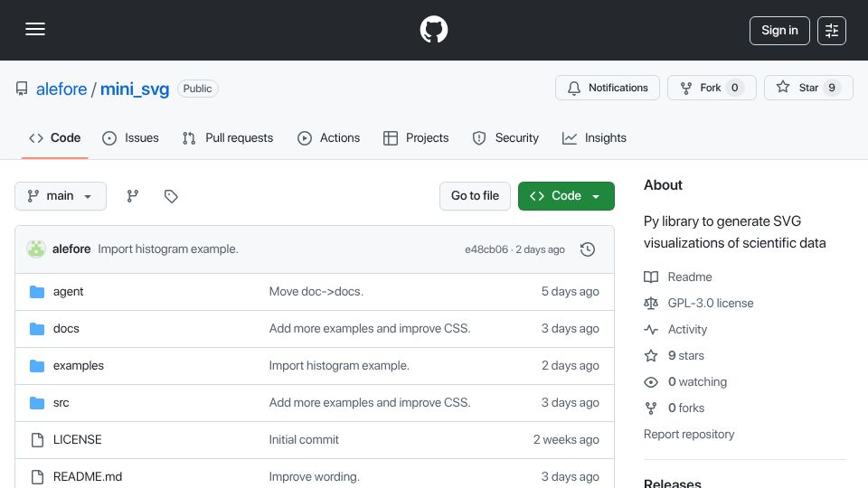Click the GitHub Octocat logo
This screenshot has width=868, height=488.
click(x=433, y=29)
